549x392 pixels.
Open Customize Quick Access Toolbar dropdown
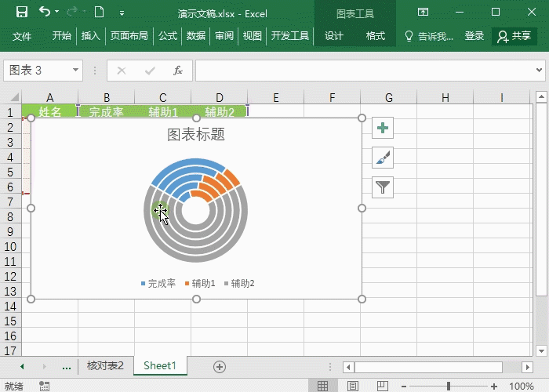tap(122, 13)
